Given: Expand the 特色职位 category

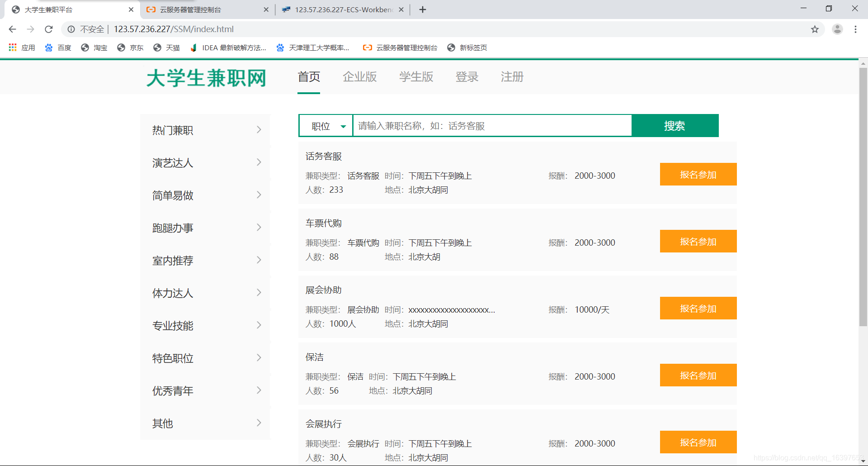Looking at the screenshot, I should pyautogui.click(x=206, y=358).
